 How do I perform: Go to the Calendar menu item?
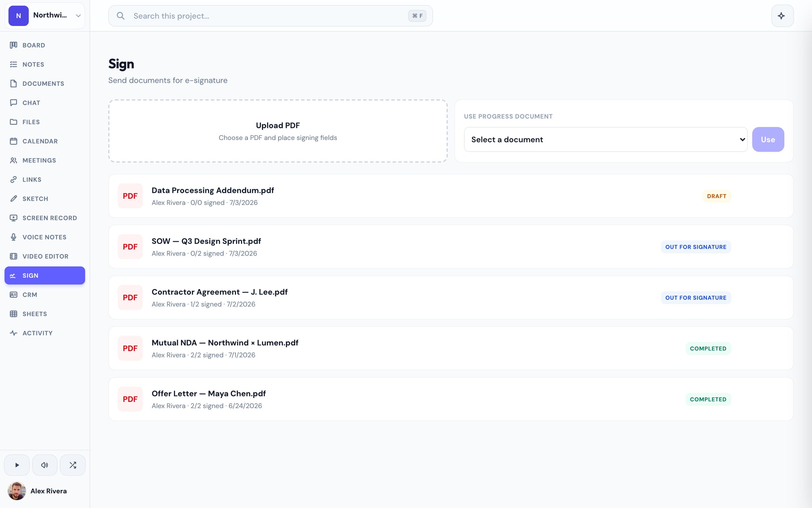pos(45,141)
